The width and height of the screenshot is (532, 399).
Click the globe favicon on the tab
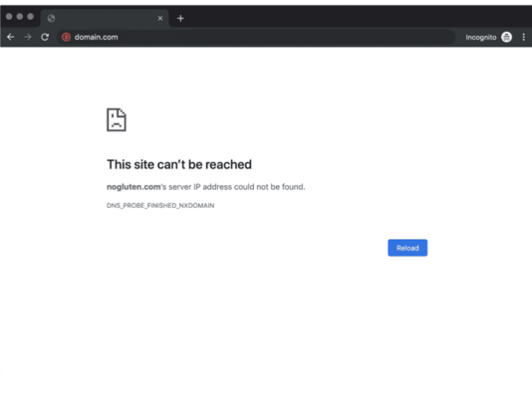(51, 18)
